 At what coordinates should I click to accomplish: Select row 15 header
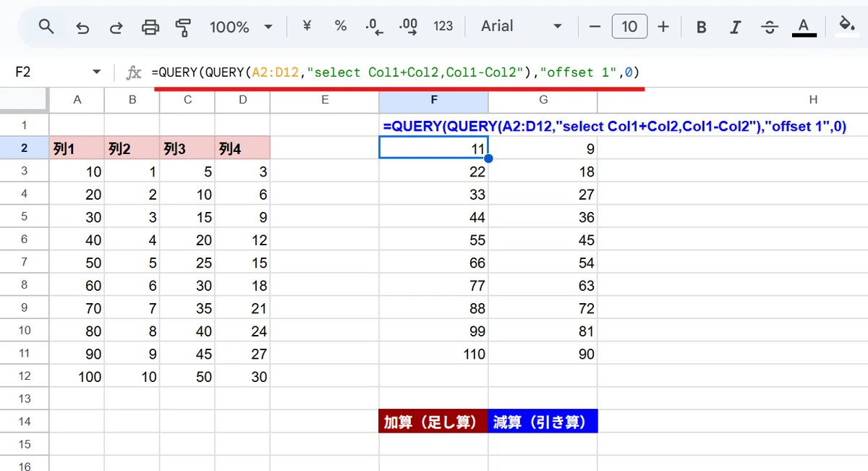click(x=24, y=444)
